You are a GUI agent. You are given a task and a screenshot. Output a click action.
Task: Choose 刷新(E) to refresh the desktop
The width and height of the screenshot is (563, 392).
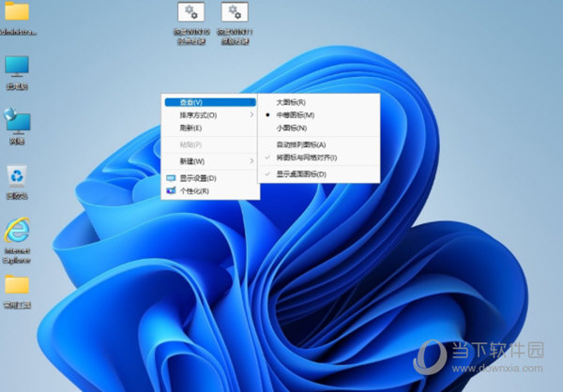click(x=210, y=128)
